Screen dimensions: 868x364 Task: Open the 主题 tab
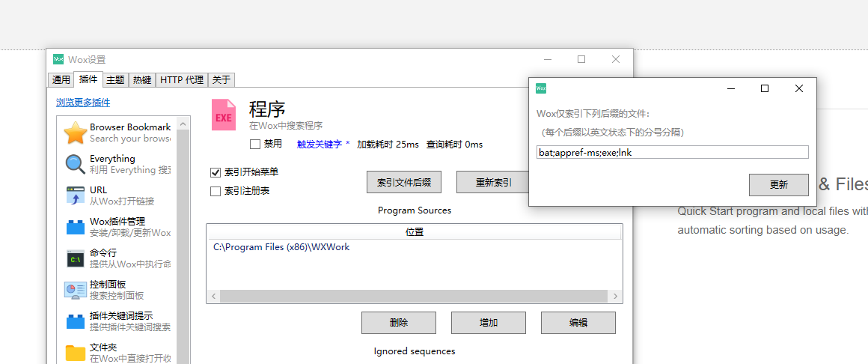click(115, 80)
